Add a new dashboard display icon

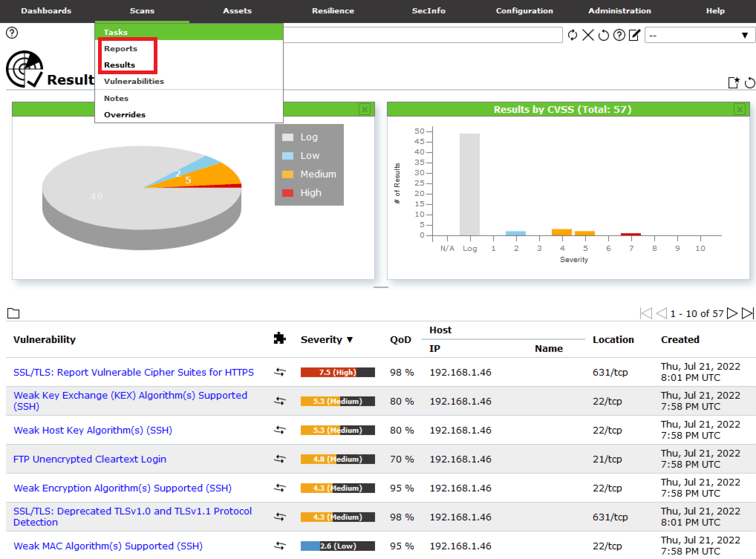click(733, 83)
